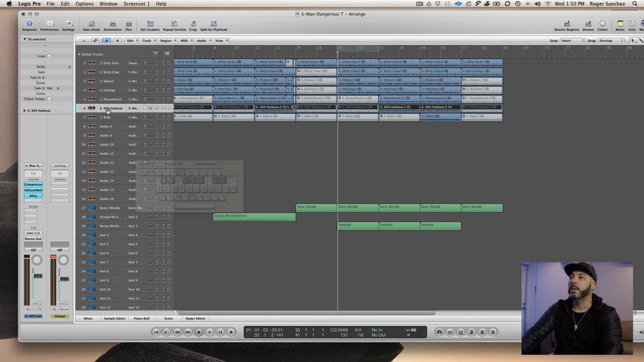
Task: Enable the Flex view icon
Action: pyautogui.click(x=129, y=25)
